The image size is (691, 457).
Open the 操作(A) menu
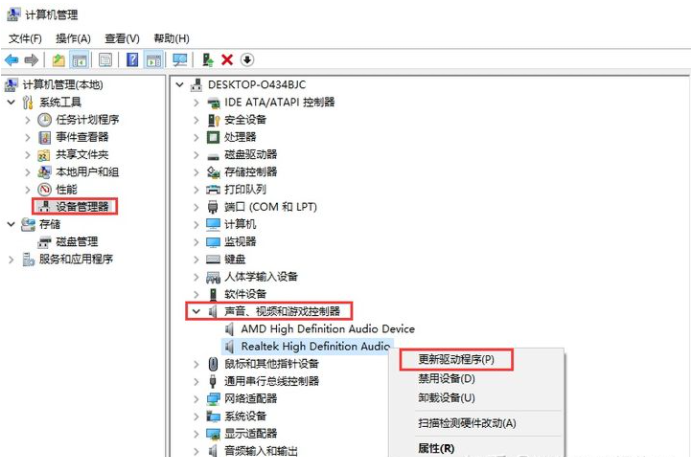(73, 39)
